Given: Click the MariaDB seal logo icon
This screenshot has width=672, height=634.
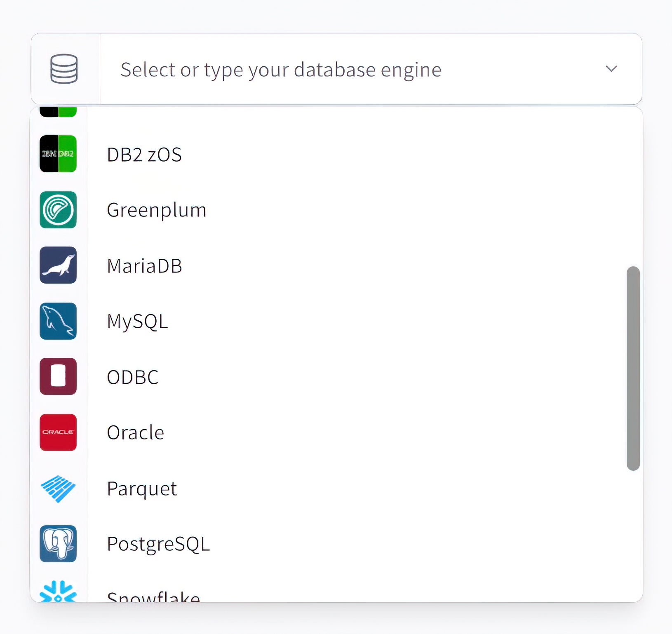Looking at the screenshot, I should click(x=58, y=265).
